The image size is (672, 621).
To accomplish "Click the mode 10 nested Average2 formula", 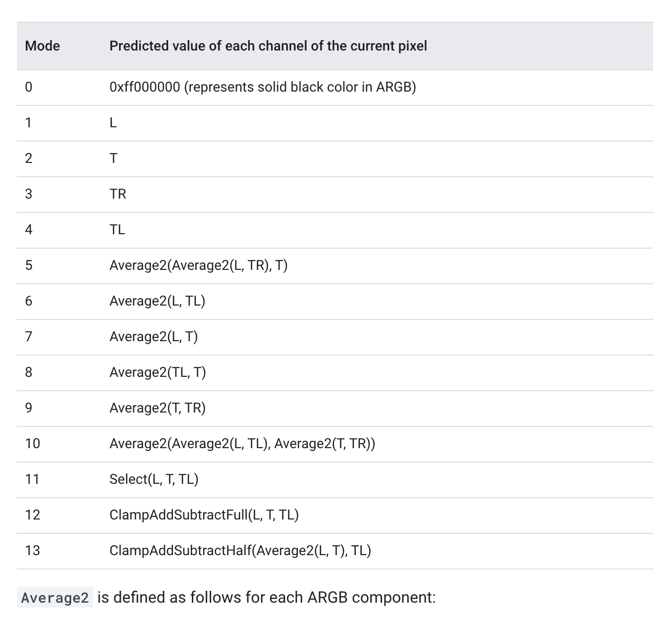I will click(x=242, y=444).
